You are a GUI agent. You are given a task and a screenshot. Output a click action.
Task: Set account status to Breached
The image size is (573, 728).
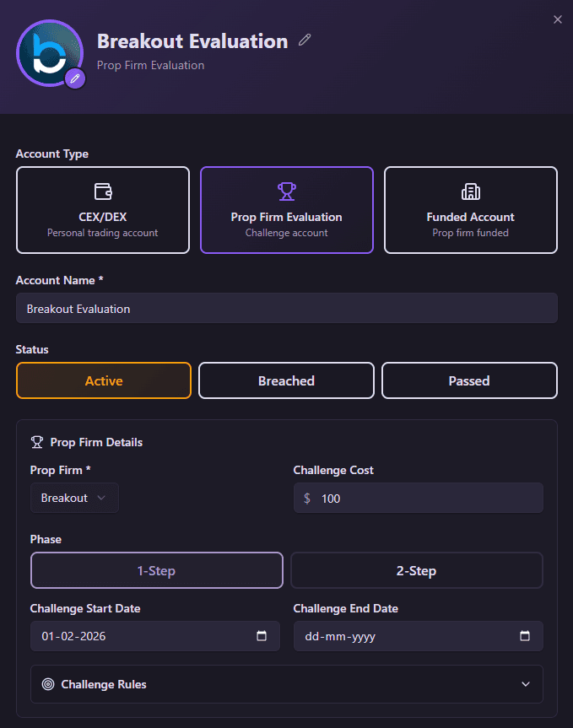point(286,380)
